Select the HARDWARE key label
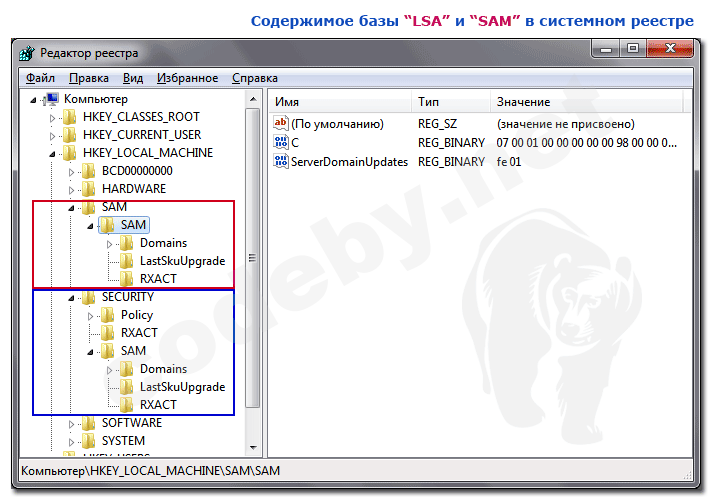This screenshot has height=500, width=715. pos(134,189)
